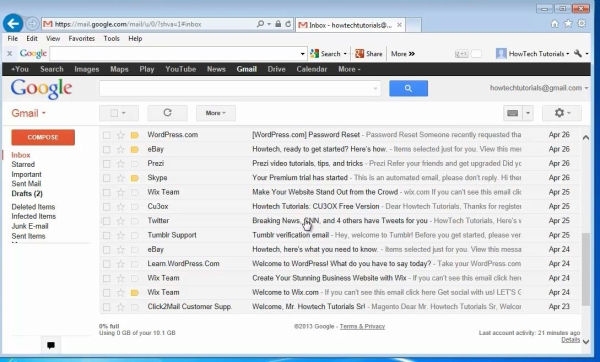Close the Google toolbar with X icon

(10, 54)
